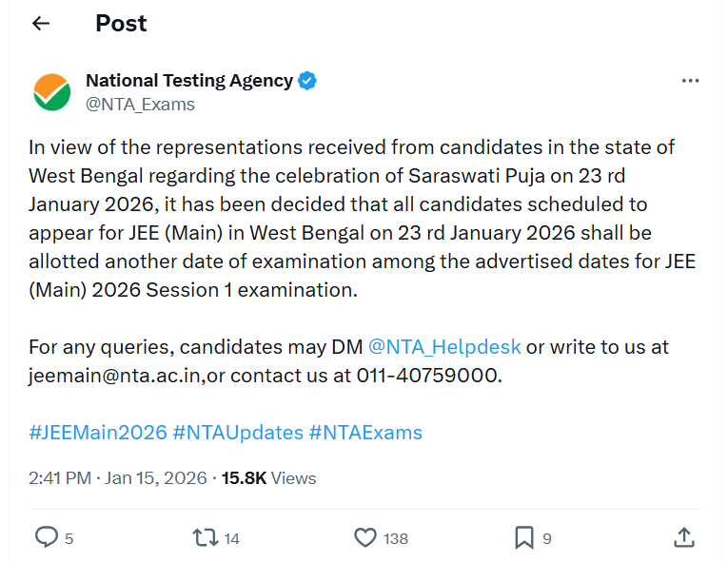Open the #JEEMain2026 hashtag
Screen dimensions: 728x562
pos(98,432)
